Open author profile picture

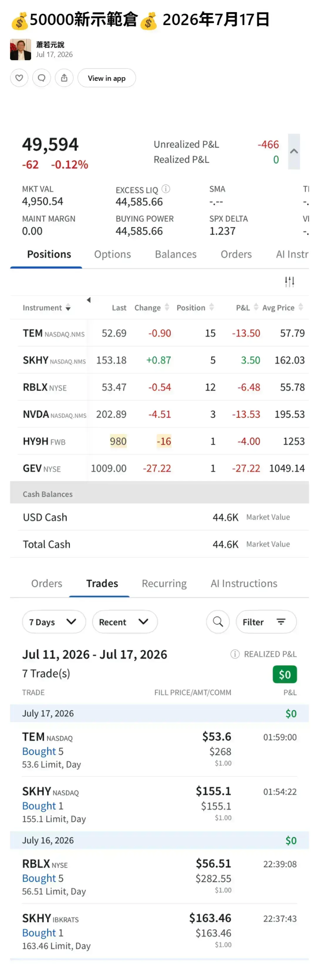[x=21, y=49]
